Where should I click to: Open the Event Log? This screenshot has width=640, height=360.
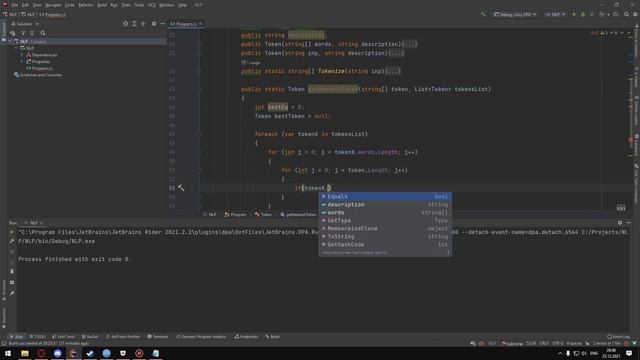[618, 337]
